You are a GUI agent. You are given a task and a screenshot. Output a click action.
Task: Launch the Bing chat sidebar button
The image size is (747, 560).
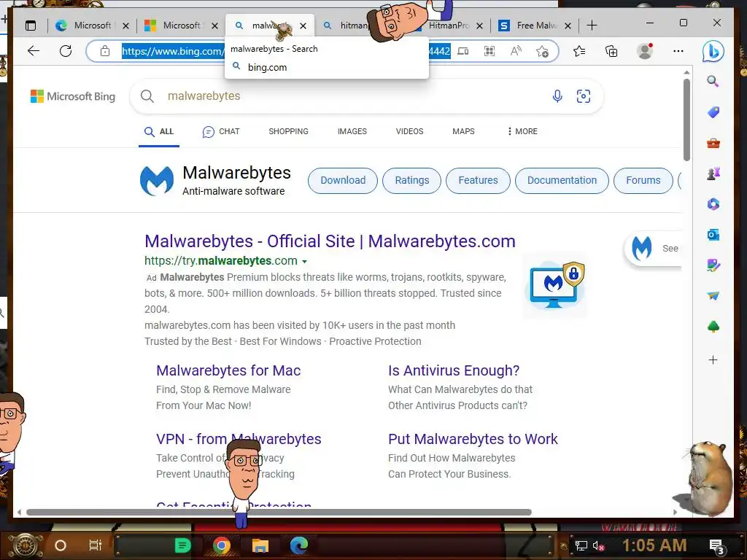(713, 52)
